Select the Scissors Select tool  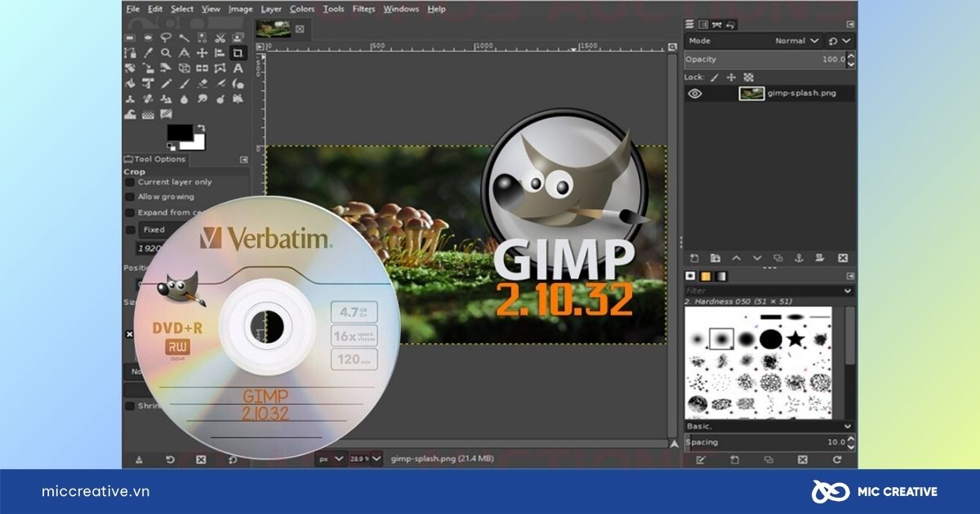pos(220,38)
